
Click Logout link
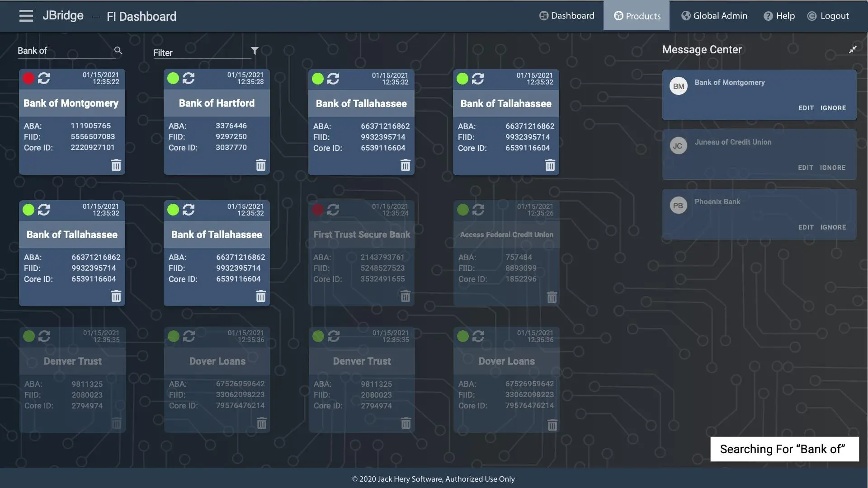tap(828, 16)
